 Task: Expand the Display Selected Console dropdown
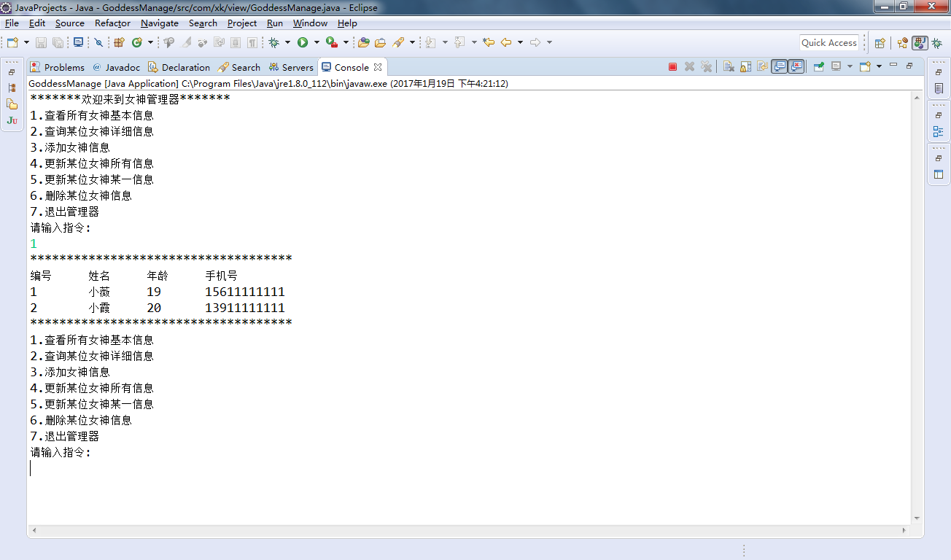(850, 66)
